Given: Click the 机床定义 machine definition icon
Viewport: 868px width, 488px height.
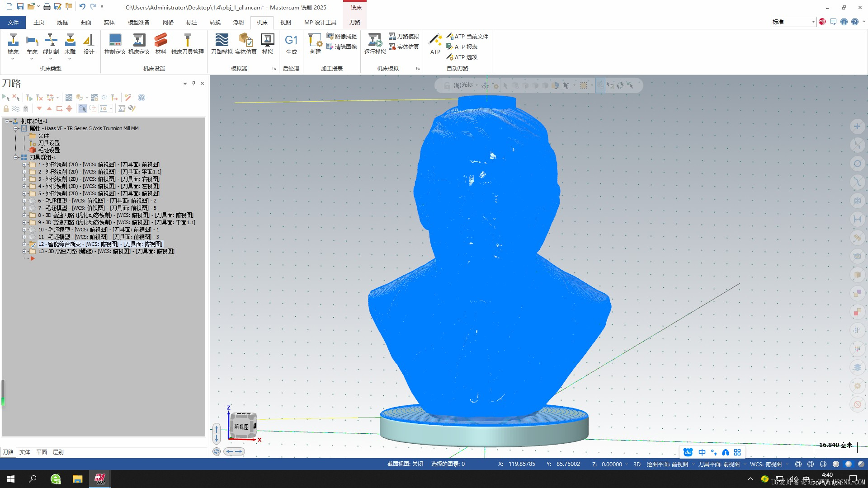Looking at the screenshot, I should click(139, 44).
